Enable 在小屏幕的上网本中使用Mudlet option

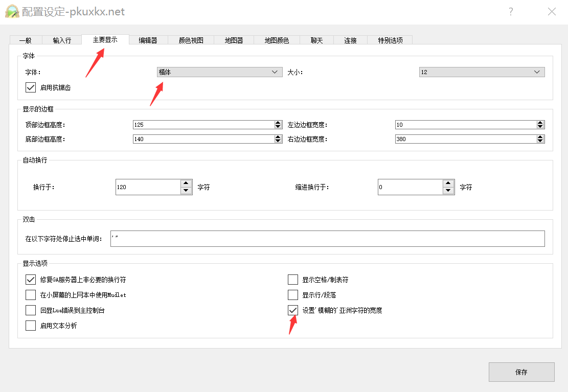[x=30, y=294]
